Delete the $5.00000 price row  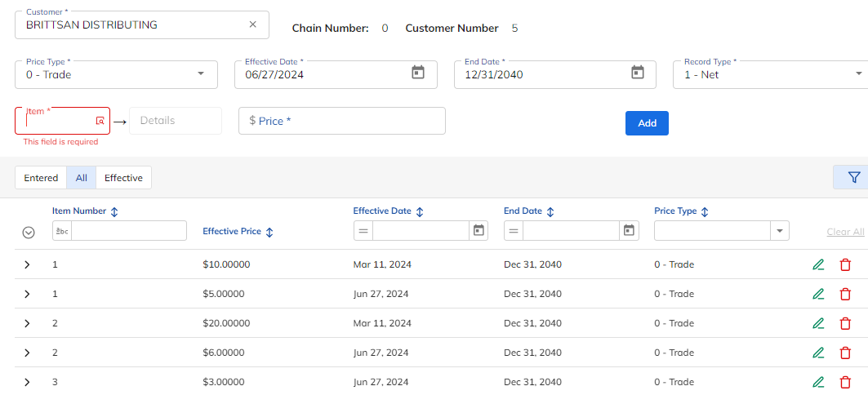(x=845, y=294)
